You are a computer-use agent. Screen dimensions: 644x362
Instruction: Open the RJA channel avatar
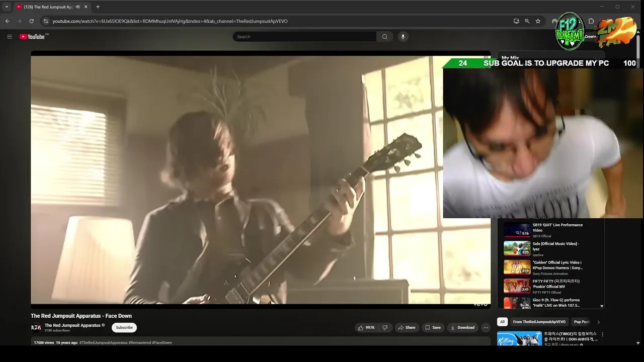(x=36, y=327)
